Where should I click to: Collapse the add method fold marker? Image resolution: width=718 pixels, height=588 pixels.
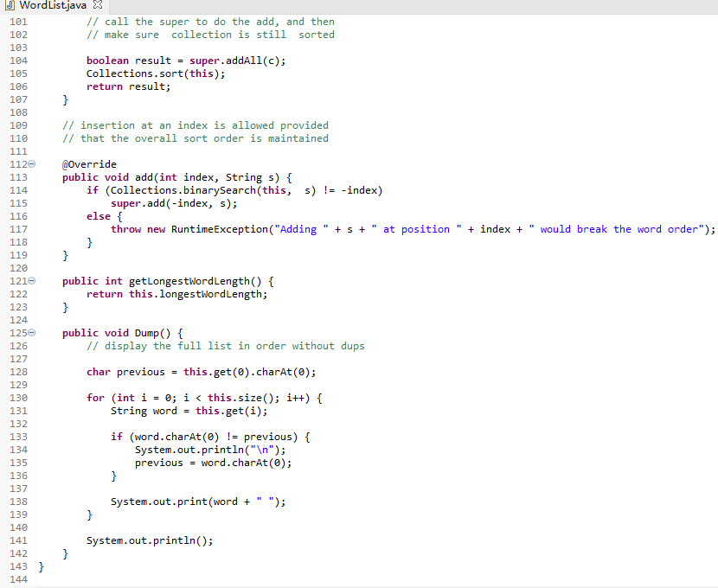tap(31, 163)
